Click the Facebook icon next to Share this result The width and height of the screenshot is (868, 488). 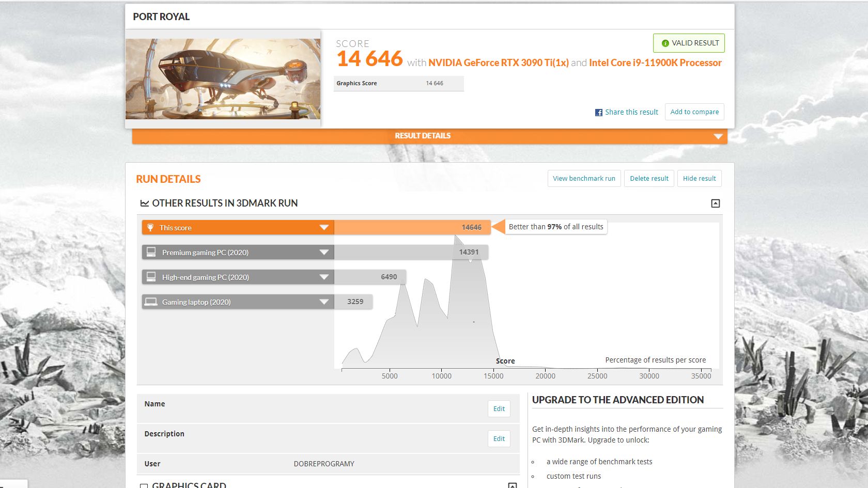(598, 112)
